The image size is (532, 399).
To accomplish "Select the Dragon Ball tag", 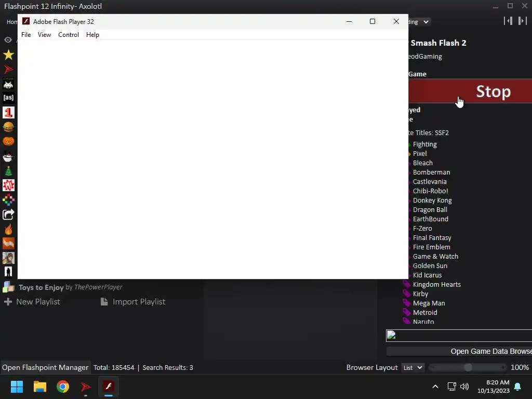I will 430,210.
